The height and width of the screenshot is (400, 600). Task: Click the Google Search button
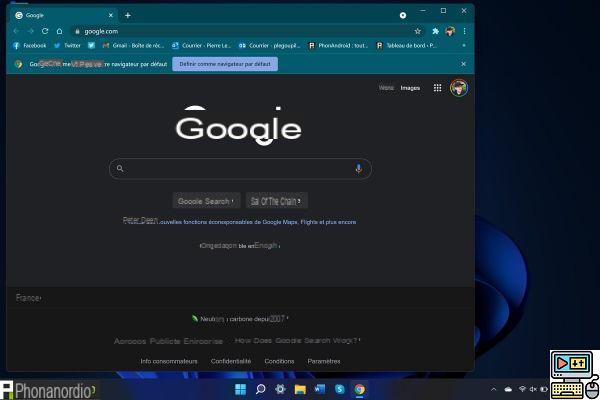click(x=206, y=201)
